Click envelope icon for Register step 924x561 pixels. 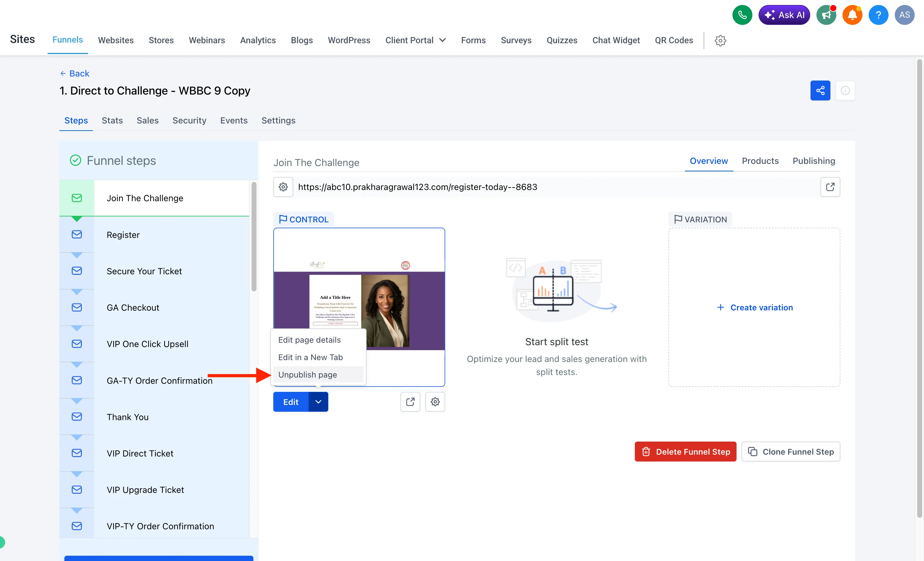coord(77,234)
